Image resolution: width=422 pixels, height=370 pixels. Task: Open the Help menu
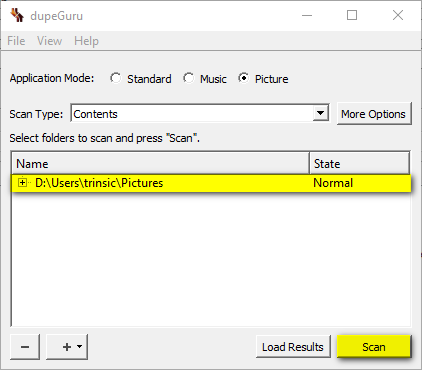click(x=86, y=41)
